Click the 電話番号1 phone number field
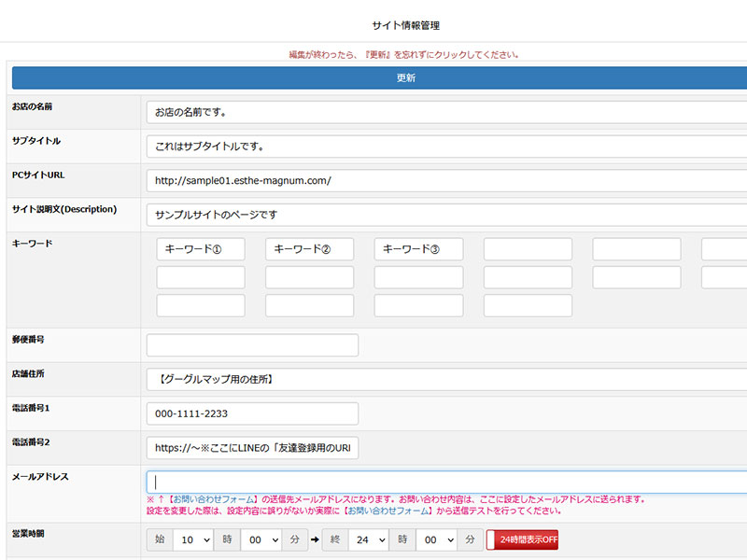Viewport: 747px width, 560px height. tap(252, 413)
